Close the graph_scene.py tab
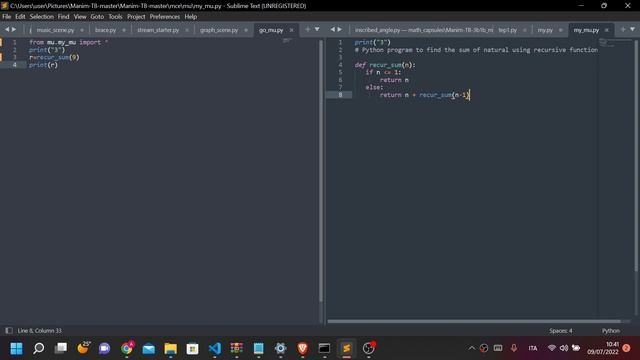640x360 pixels. click(246, 30)
